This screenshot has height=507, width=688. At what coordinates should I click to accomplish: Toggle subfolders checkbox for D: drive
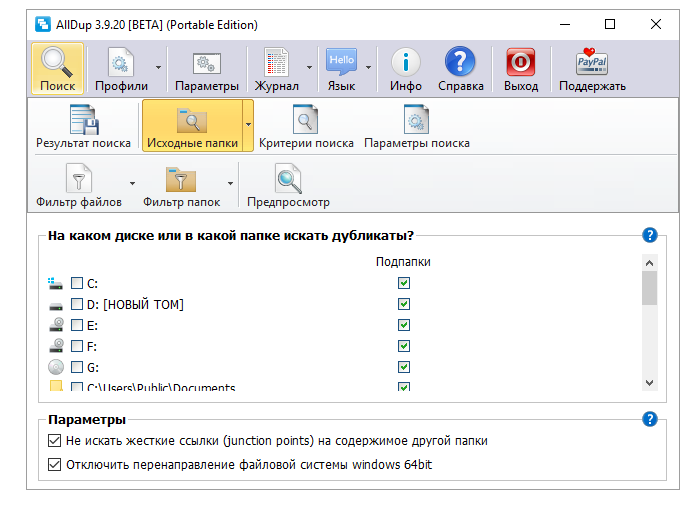(404, 304)
